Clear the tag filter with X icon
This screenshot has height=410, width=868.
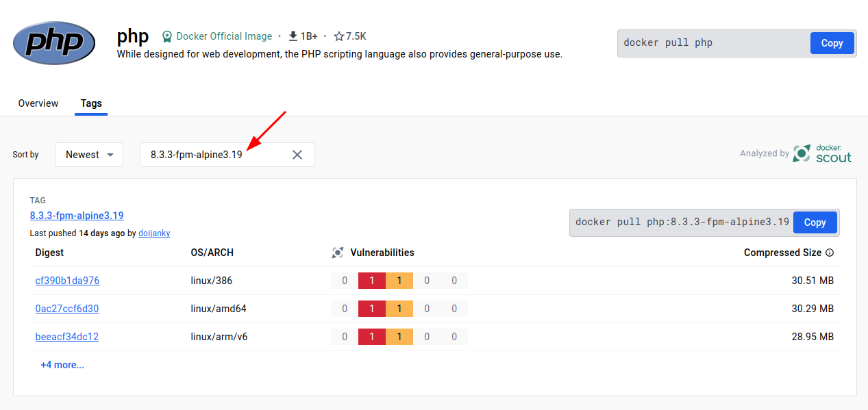(297, 155)
